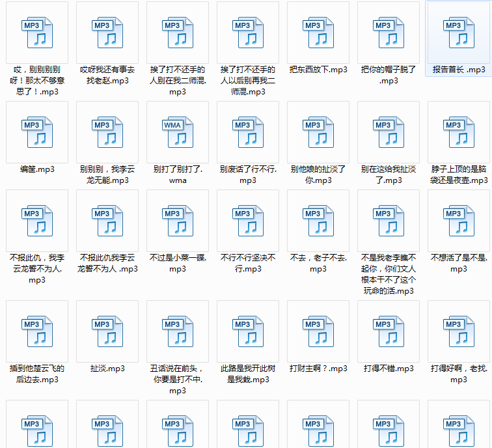This screenshot has height=448, width=492.
Task: Select the 不想活了是不是.mp3 file icon
Action: (459, 221)
